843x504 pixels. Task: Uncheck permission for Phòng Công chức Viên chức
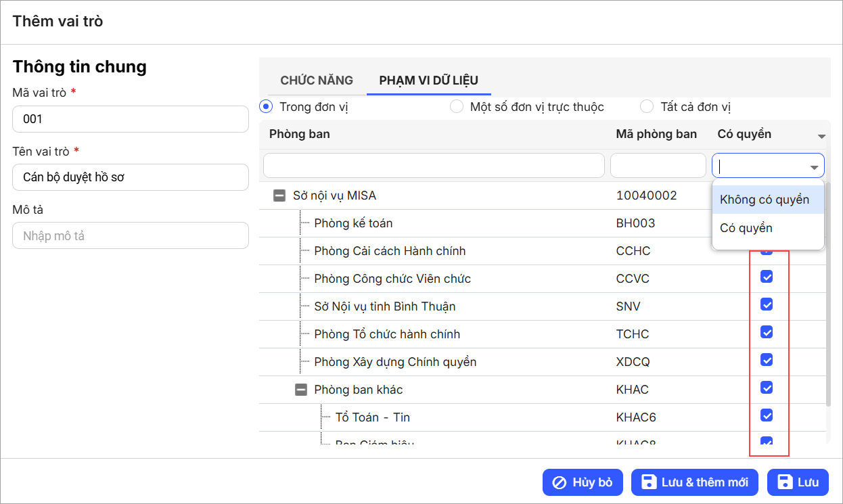(767, 277)
